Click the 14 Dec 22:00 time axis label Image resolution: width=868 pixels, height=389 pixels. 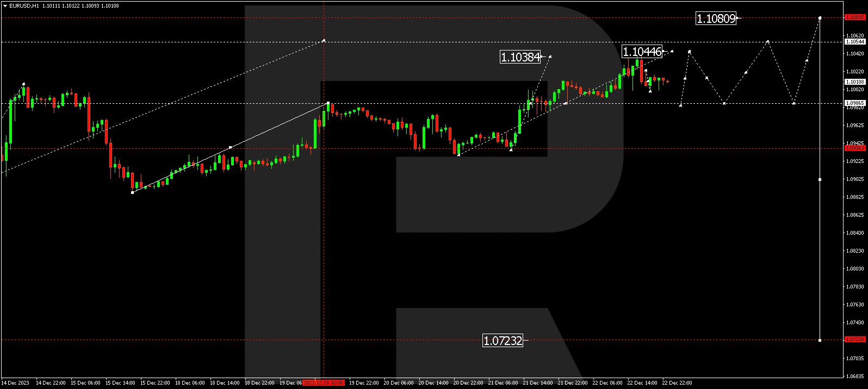click(51, 383)
